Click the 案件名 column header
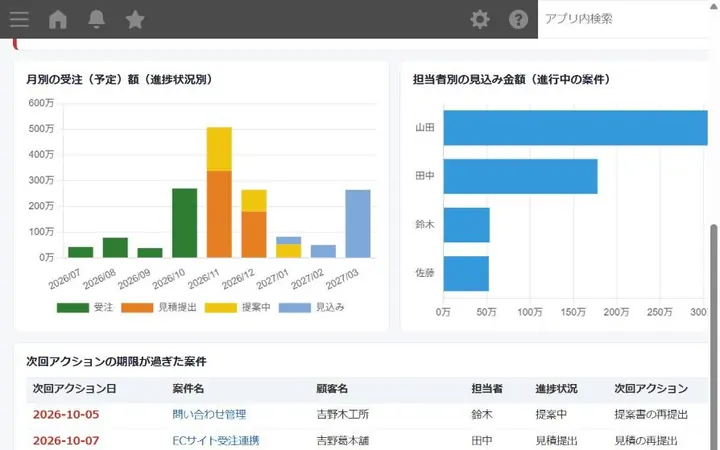720x450 pixels. (x=188, y=388)
